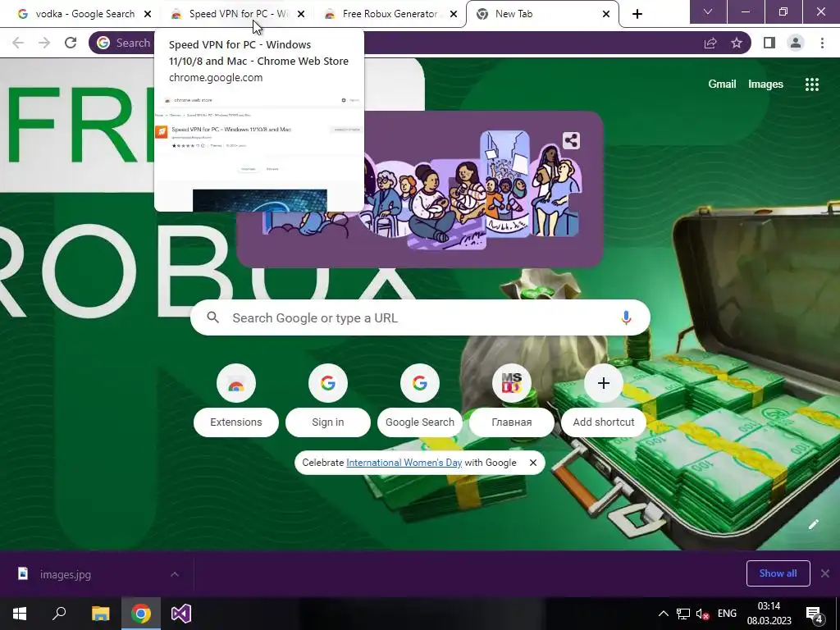Open network status tray icon

(x=683, y=614)
